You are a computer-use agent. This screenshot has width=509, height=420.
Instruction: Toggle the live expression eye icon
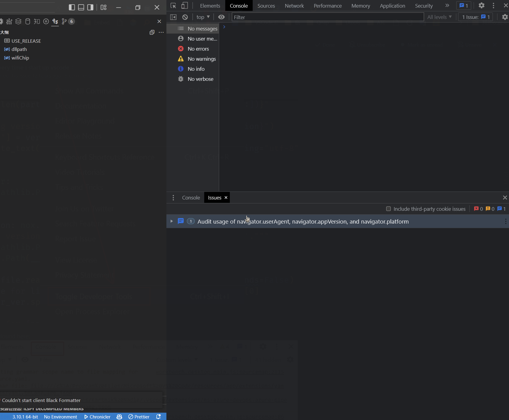click(x=222, y=17)
